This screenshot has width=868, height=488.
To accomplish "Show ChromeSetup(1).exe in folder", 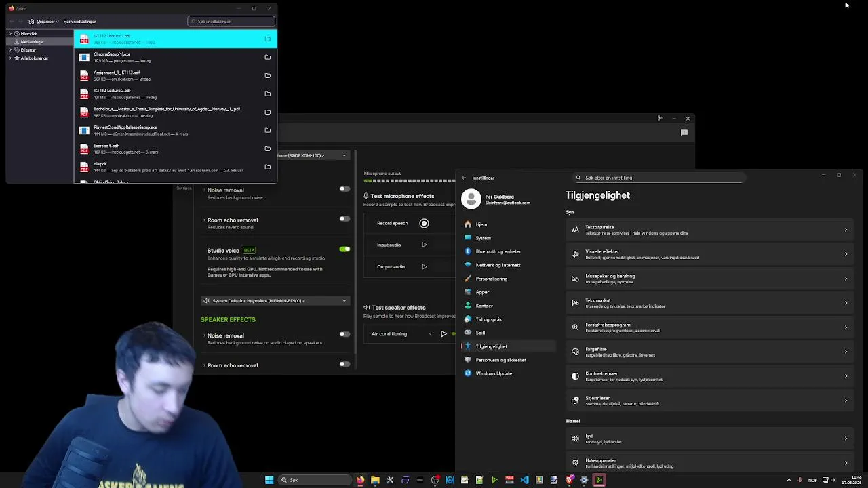I will click(x=267, y=57).
